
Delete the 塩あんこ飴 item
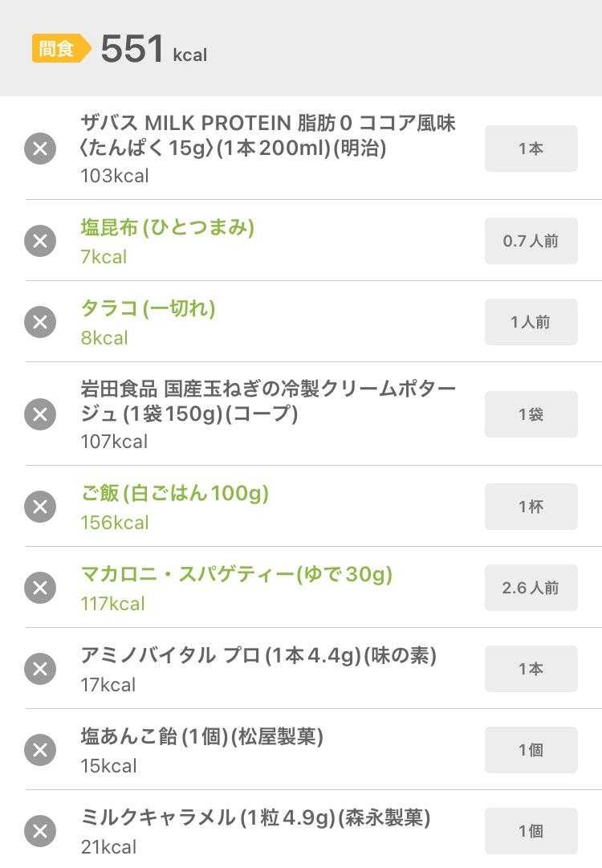click(40, 750)
